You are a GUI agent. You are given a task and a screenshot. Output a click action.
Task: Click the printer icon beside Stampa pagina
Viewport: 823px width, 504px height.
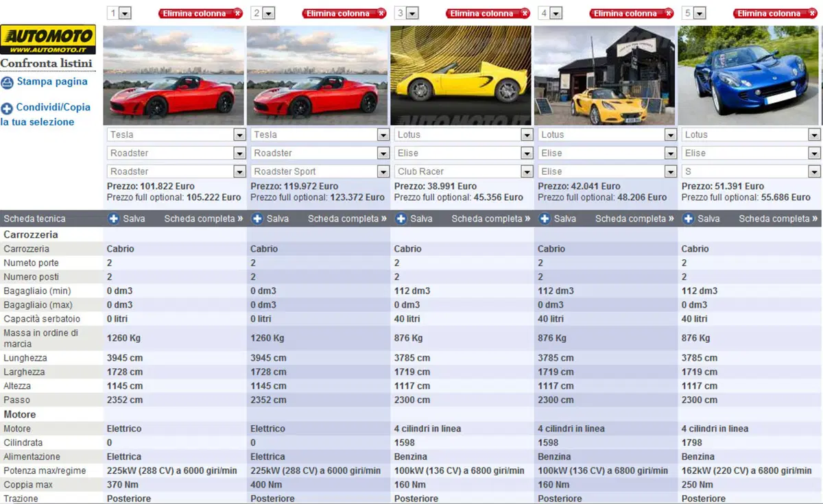click(x=7, y=82)
